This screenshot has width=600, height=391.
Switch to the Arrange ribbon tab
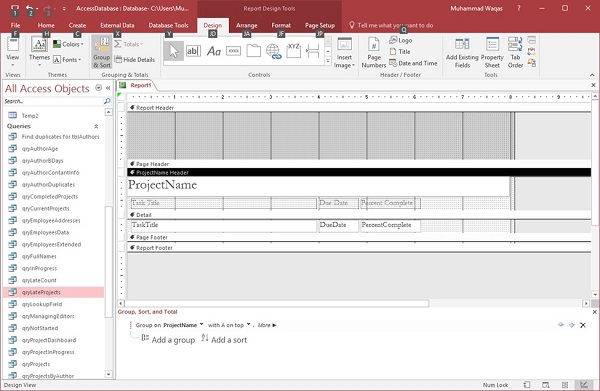246,25
